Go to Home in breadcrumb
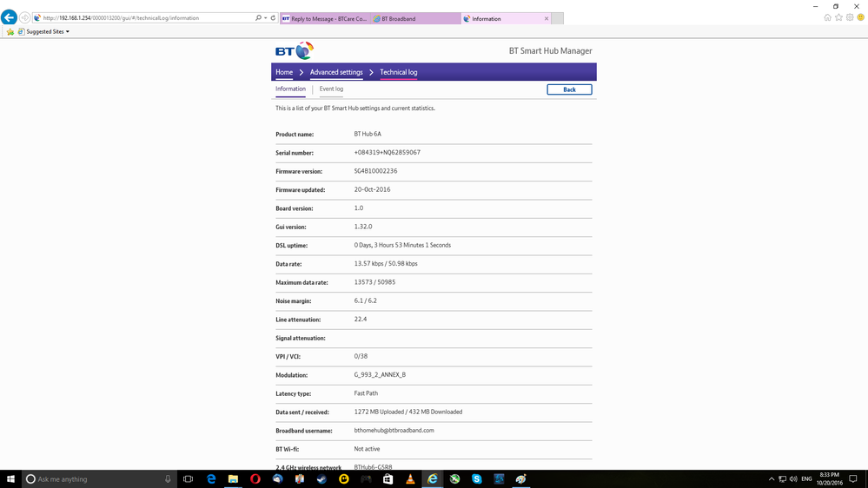Viewport: 868px width, 488px height. pos(284,72)
